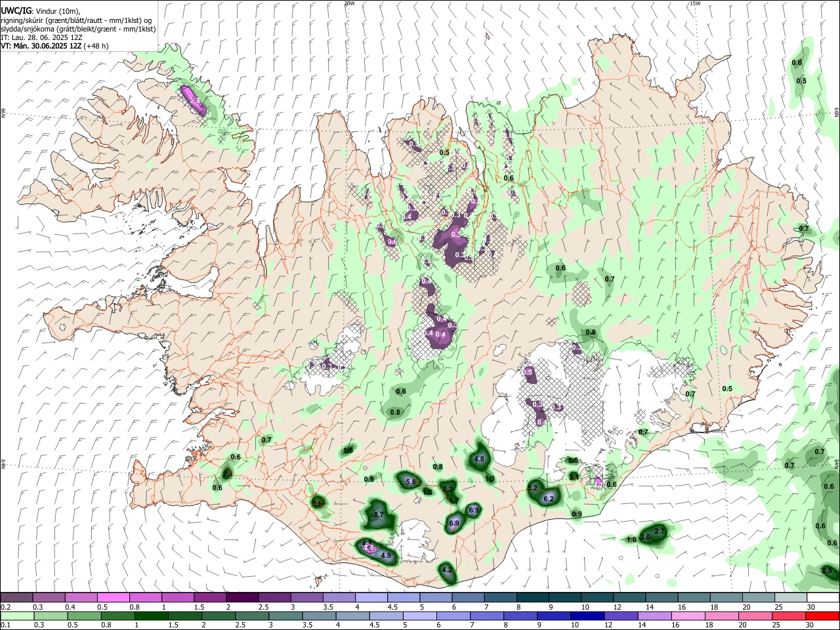Click the '5.8' precipitation value on map
The height and width of the screenshot is (630, 840).
coord(411,482)
